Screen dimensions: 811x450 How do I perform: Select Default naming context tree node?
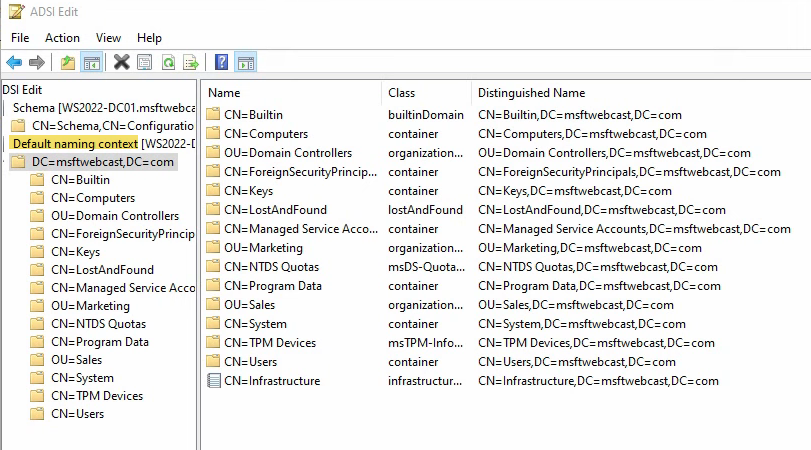pos(76,144)
